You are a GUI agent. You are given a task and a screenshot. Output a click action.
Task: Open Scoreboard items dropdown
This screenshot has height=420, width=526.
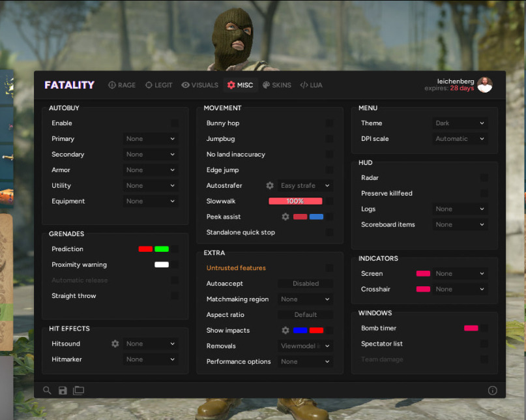460,224
